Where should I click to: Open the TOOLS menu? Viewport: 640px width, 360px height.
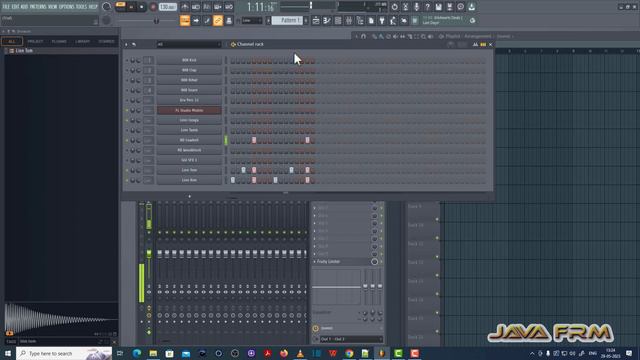pos(81,7)
